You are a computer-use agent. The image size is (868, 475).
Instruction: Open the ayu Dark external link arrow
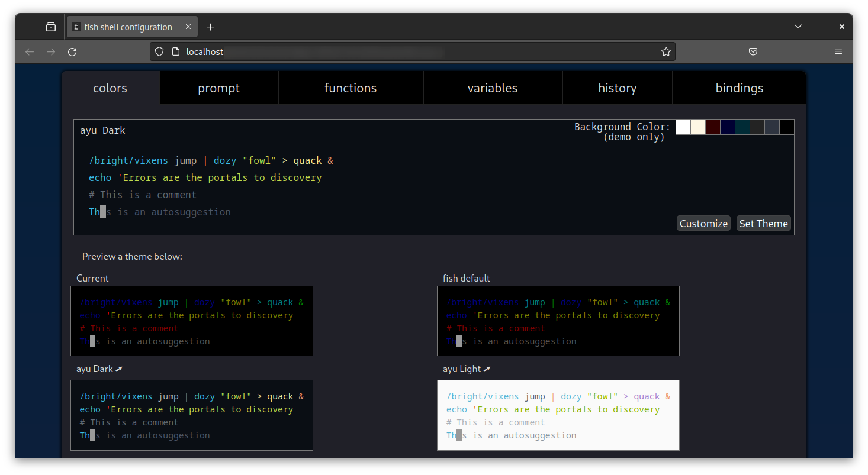(119, 368)
